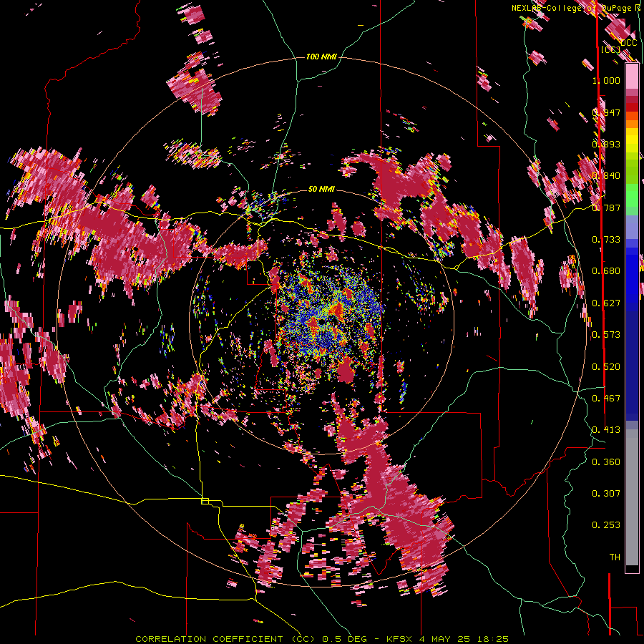Pick the light pink color bar segment
Screen dimensions: 644x644
[x=632, y=77]
